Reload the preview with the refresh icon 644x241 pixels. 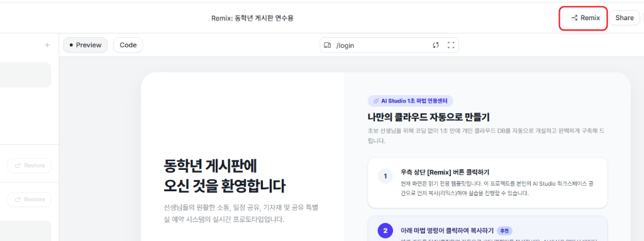click(436, 45)
